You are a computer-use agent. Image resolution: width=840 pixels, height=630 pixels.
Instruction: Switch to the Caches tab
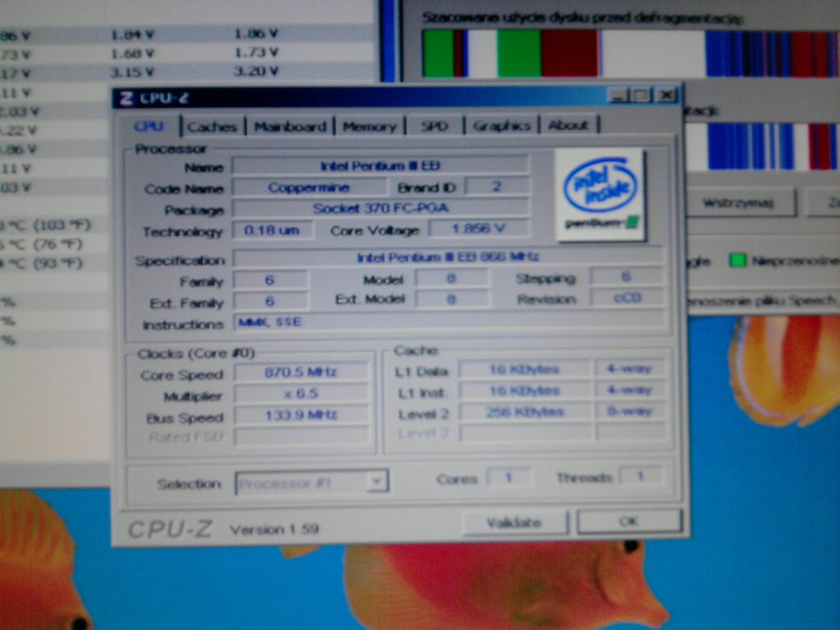click(212, 126)
